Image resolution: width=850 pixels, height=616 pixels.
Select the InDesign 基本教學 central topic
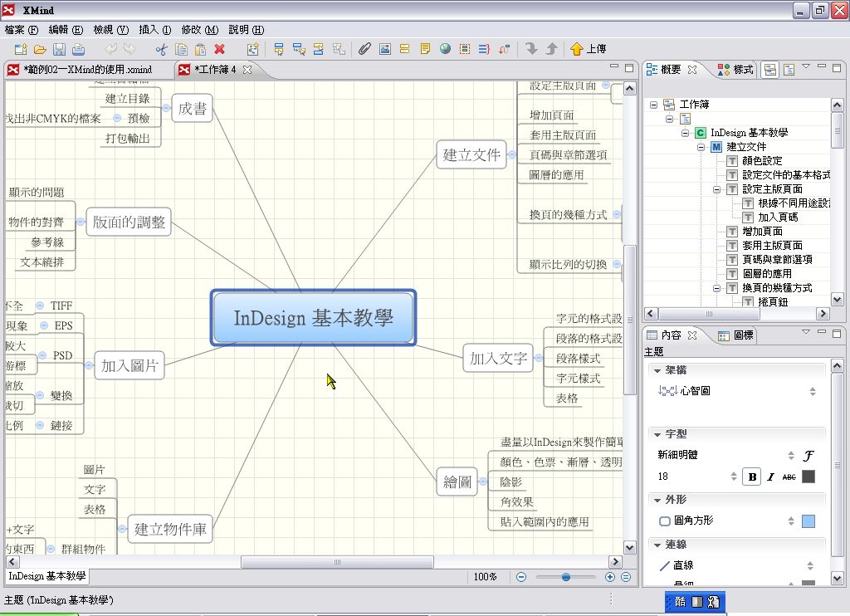tap(313, 317)
